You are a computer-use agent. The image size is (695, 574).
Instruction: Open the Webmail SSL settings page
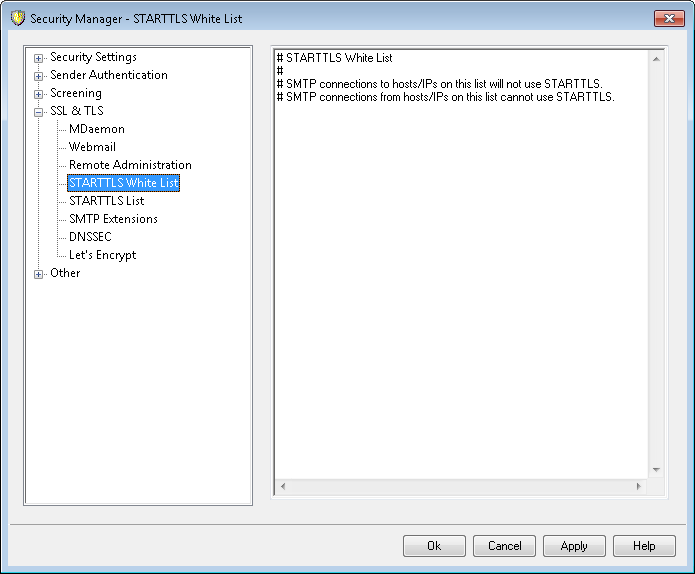(x=92, y=147)
